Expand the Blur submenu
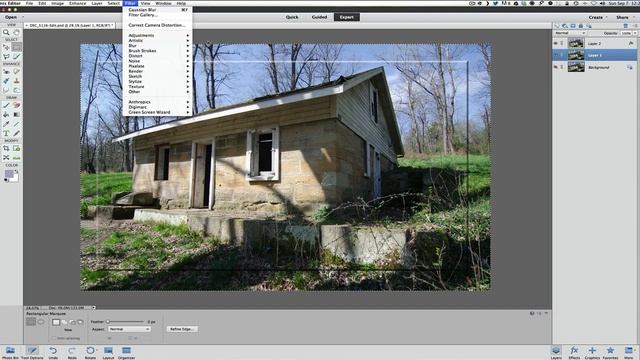Screen dimensions: 640x360 (x=158, y=46)
